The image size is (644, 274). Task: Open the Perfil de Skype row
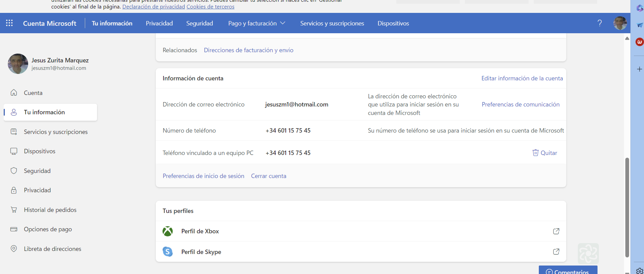click(361, 252)
